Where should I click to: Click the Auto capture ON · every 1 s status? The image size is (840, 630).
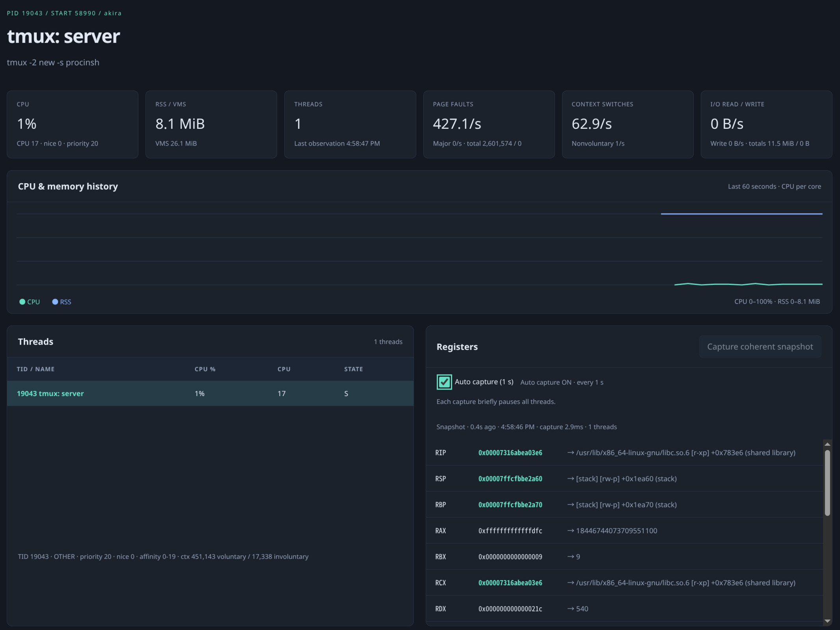coord(562,382)
